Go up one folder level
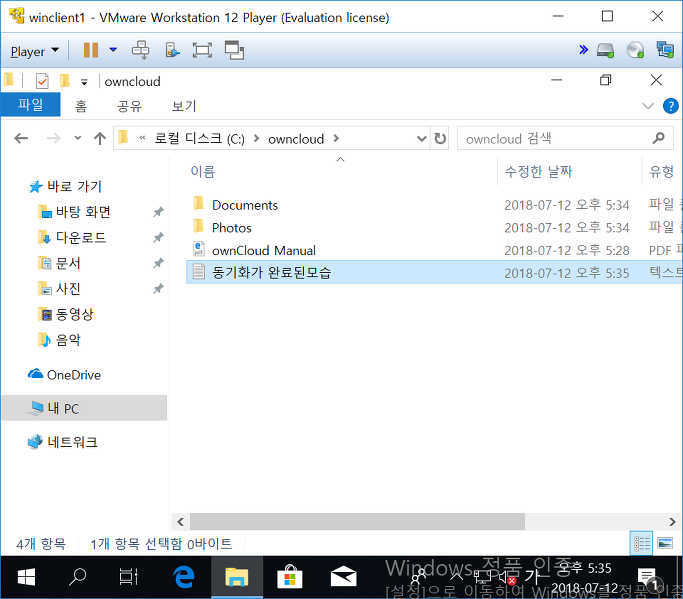Screen dimensions: 683x599 tap(100, 139)
